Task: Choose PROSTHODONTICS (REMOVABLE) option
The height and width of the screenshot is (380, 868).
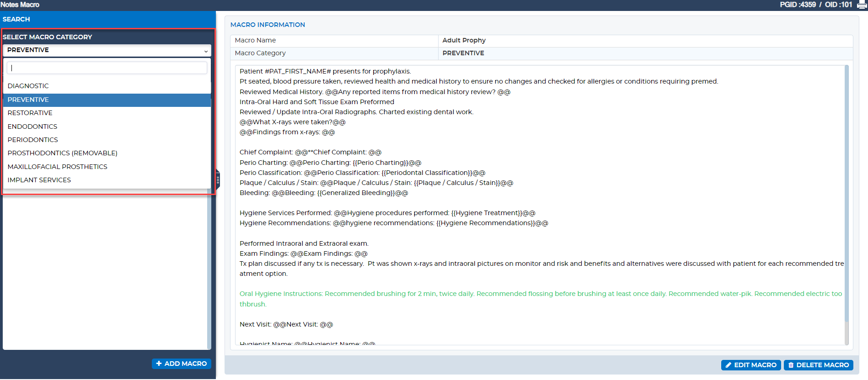Action: click(62, 153)
